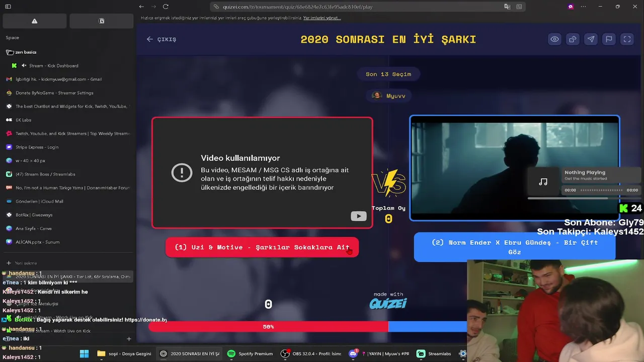
Task: Click the plus icon at sidebar bottom
Action: 129,339
